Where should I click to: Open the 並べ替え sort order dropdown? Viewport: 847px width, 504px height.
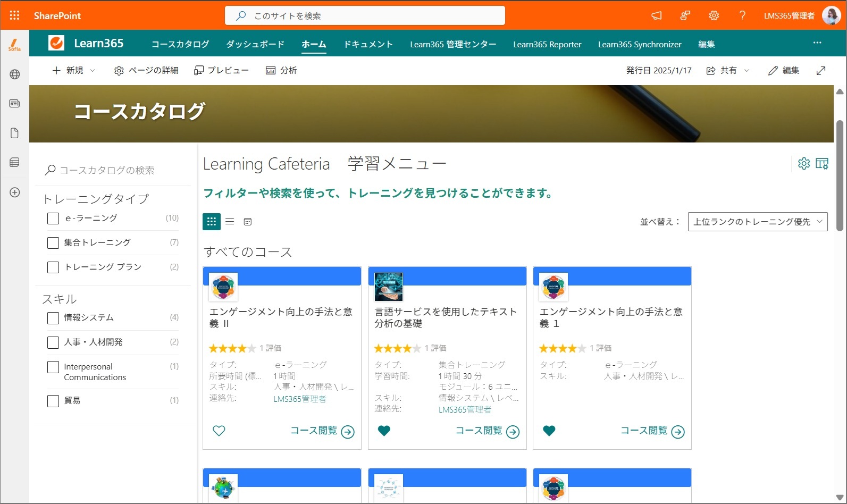[758, 222]
